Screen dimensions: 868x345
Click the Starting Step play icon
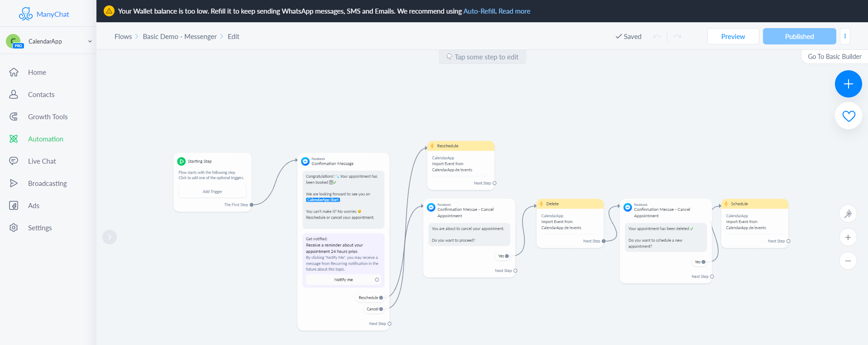182,161
